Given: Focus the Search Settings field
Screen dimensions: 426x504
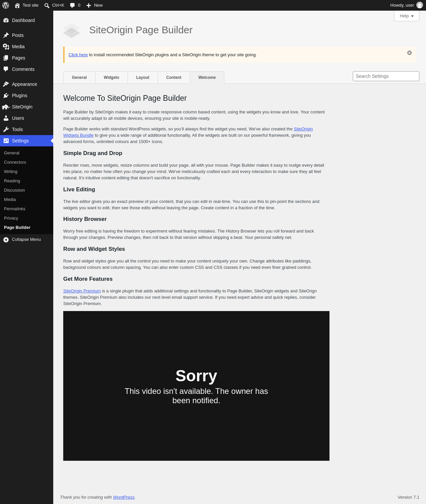Looking at the screenshot, I should point(386,76).
